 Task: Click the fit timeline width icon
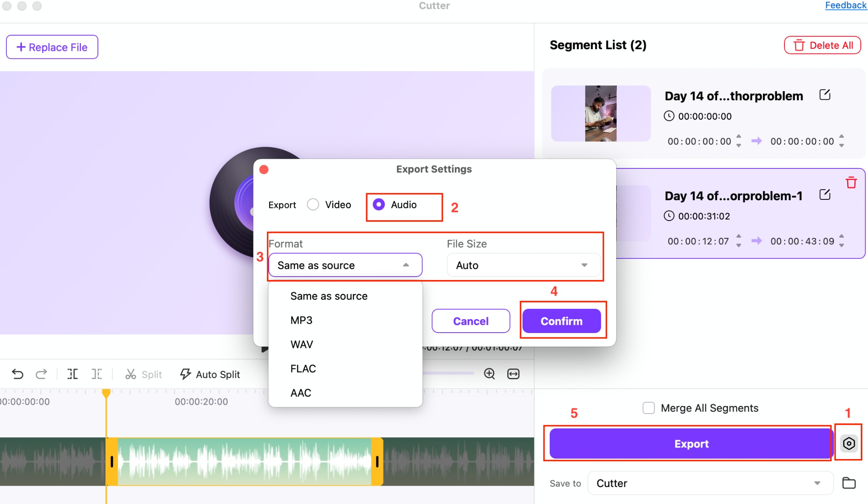point(513,373)
